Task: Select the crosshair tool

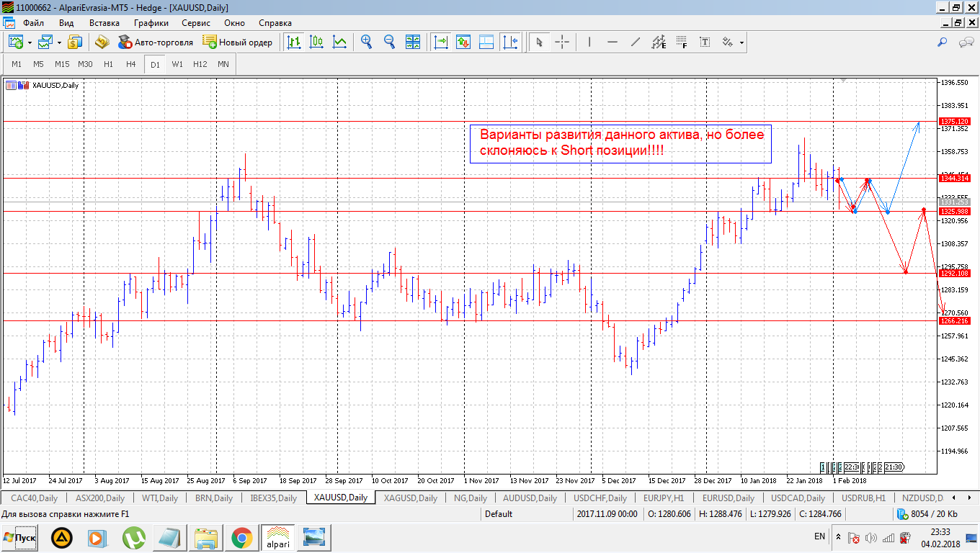Action: pos(562,42)
